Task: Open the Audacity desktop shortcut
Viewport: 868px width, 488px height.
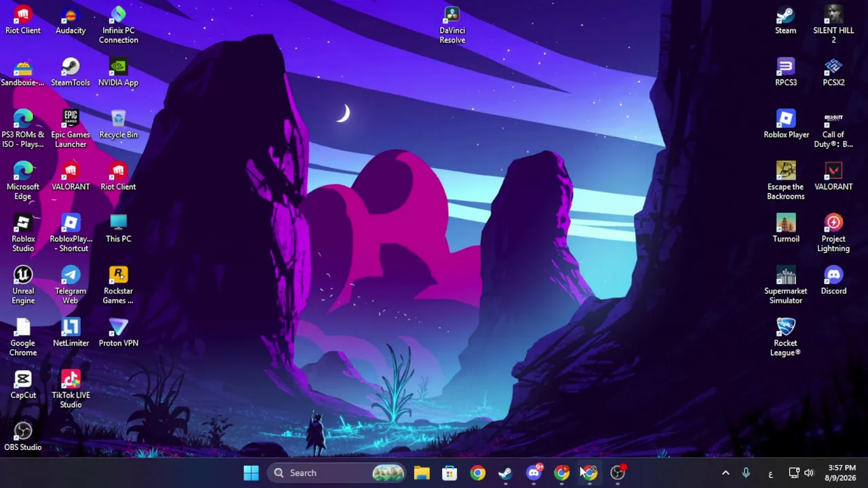Action: [71, 20]
